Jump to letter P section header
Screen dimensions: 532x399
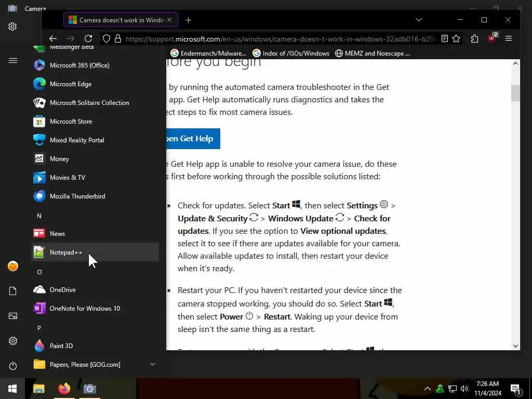39,328
